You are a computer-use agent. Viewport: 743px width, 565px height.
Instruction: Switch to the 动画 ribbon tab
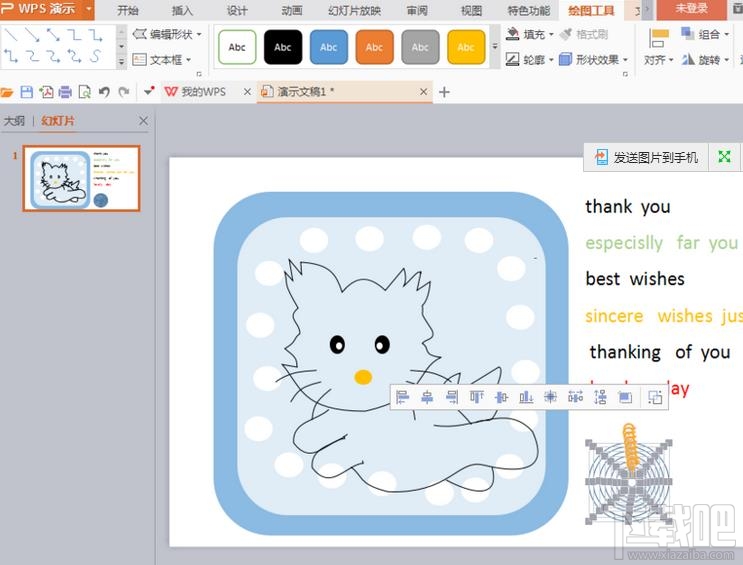(291, 10)
